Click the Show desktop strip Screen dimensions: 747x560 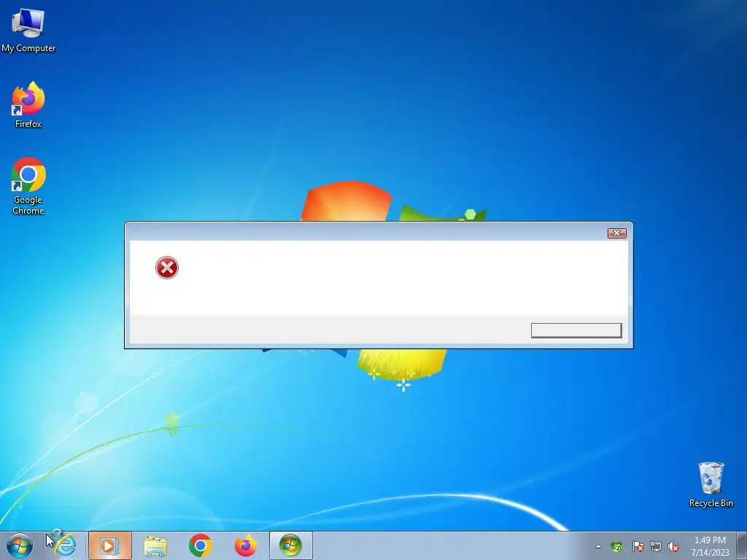[x=742, y=545]
